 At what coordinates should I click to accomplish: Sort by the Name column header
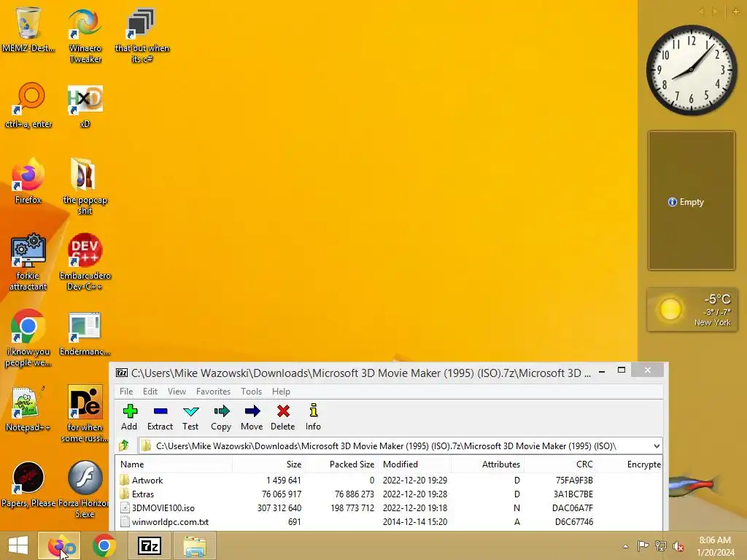pos(174,464)
